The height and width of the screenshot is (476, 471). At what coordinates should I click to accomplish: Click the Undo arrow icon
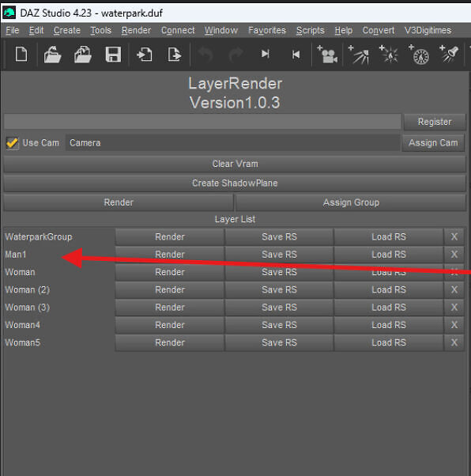point(205,55)
